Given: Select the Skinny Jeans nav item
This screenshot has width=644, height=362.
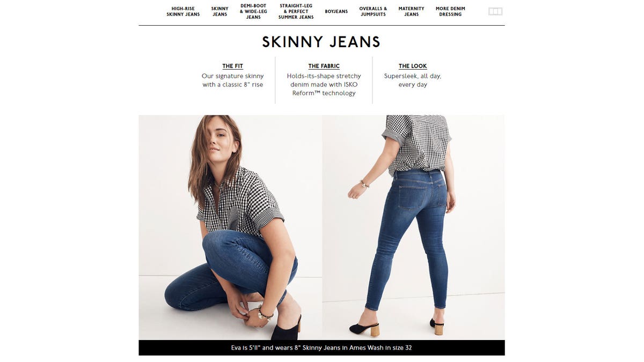Looking at the screenshot, I should click(x=219, y=12).
